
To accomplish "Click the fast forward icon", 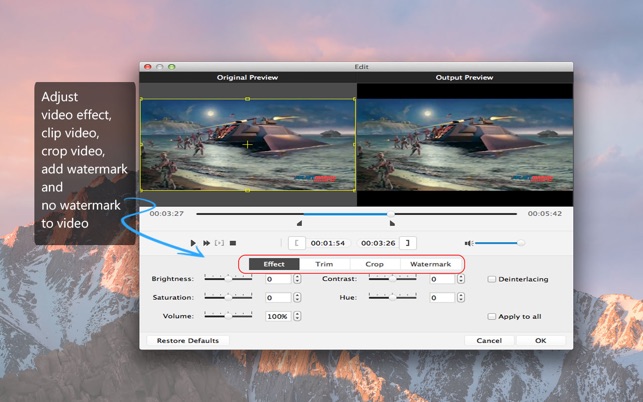I will point(207,243).
